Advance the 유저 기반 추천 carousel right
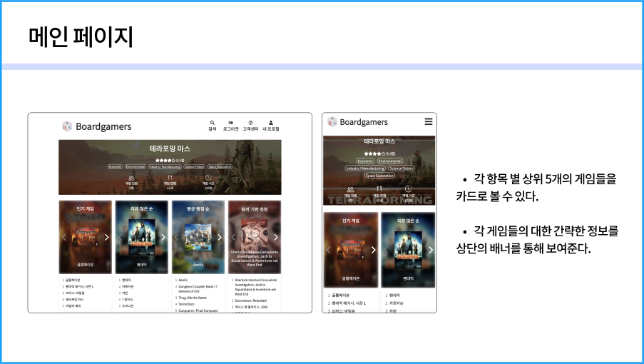The width and height of the screenshot is (644, 364). pyautogui.click(x=276, y=237)
